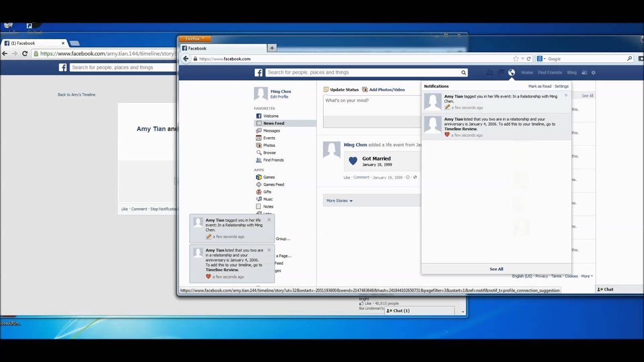Open Friend Requests icon
Image resolution: width=644 pixels, height=362 pixels.
(490, 72)
